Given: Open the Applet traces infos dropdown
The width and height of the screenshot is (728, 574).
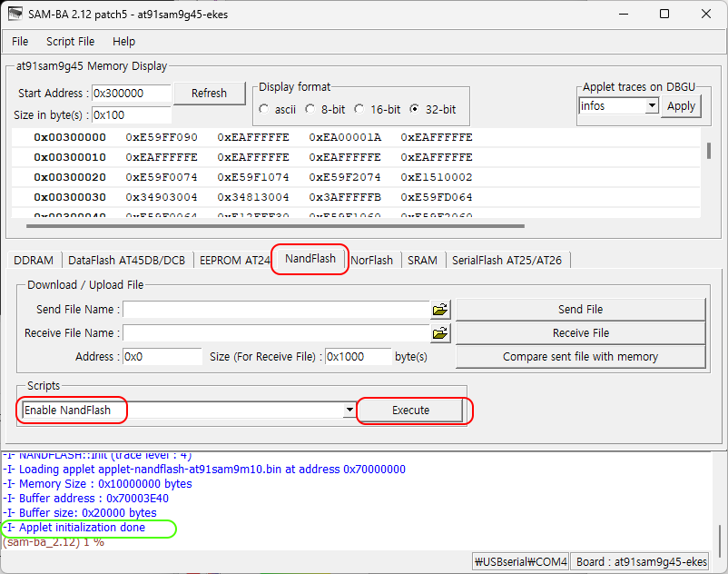Looking at the screenshot, I should 651,106.
